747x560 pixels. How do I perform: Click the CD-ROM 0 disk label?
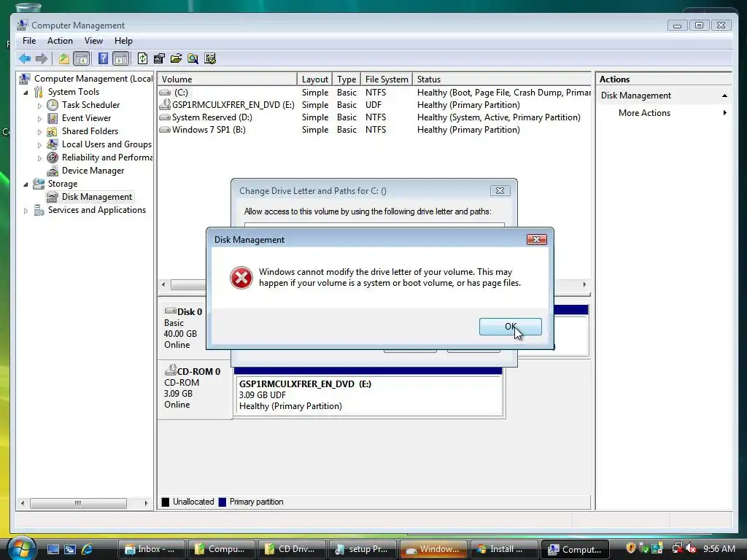click(198, 371)
